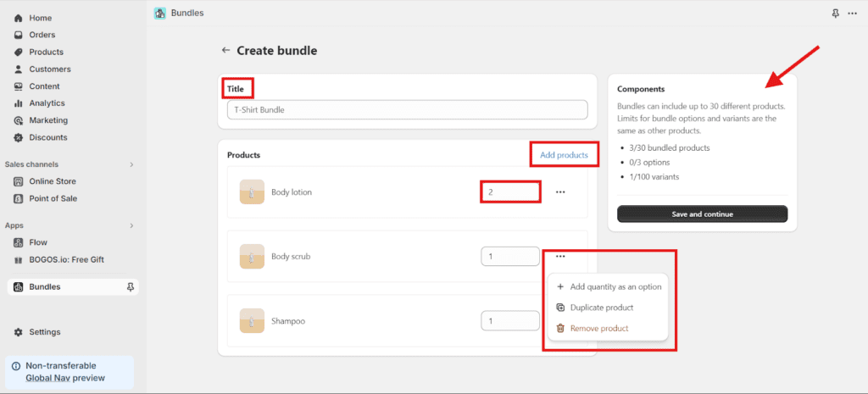Viewport: 868px width, 394px height.
Task: Choose Duplicate product from menu
Action: click(601, 308)
